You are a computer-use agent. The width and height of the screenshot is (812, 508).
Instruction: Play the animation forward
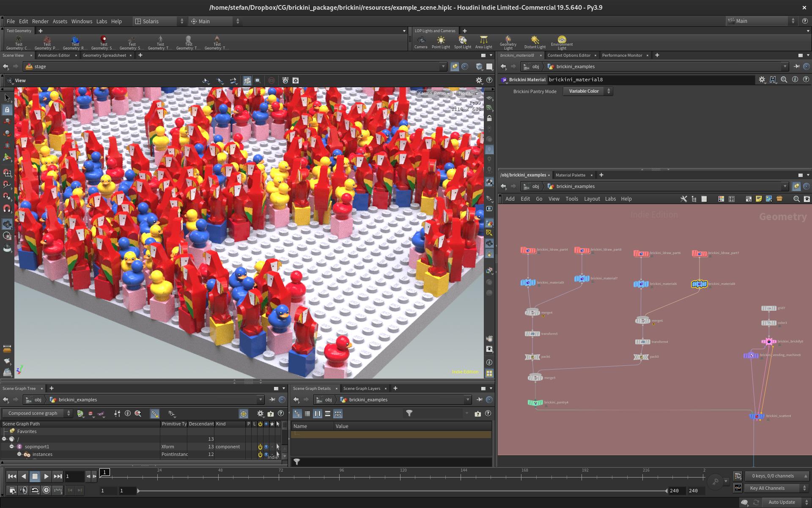(46, 477)
